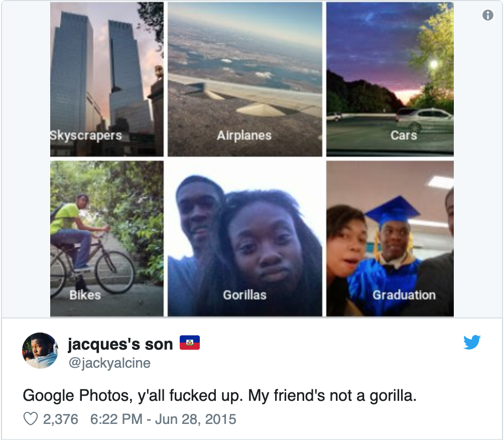Image resolution: width=504 pixels, height=440 pixels.
Task: Click the "Airplanes" album label text
Action: point(244,136)
